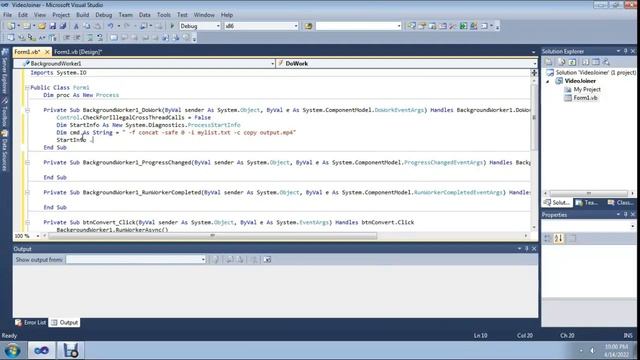Start debugging with the green play icon
640x360 pixels.
pos(172,26)
